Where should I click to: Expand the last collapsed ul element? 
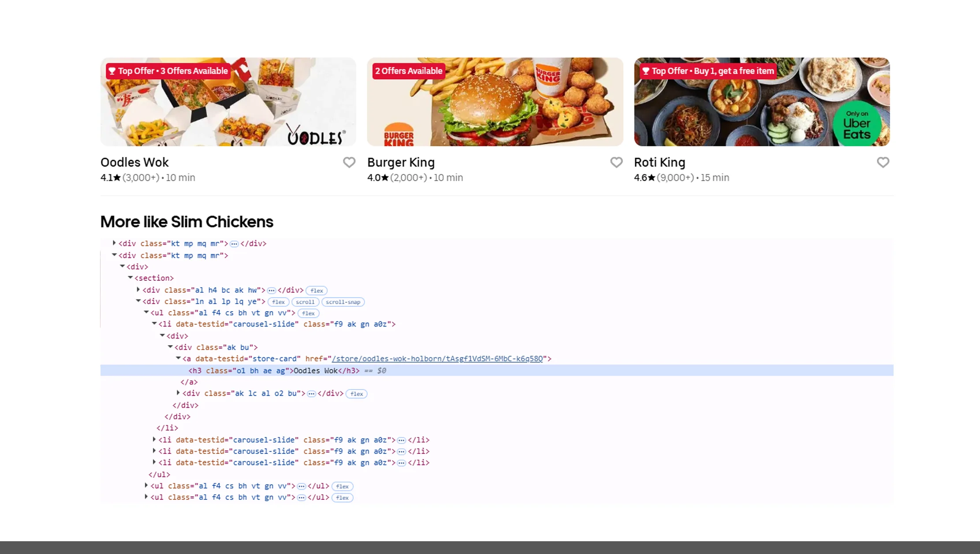click(146, 497)
